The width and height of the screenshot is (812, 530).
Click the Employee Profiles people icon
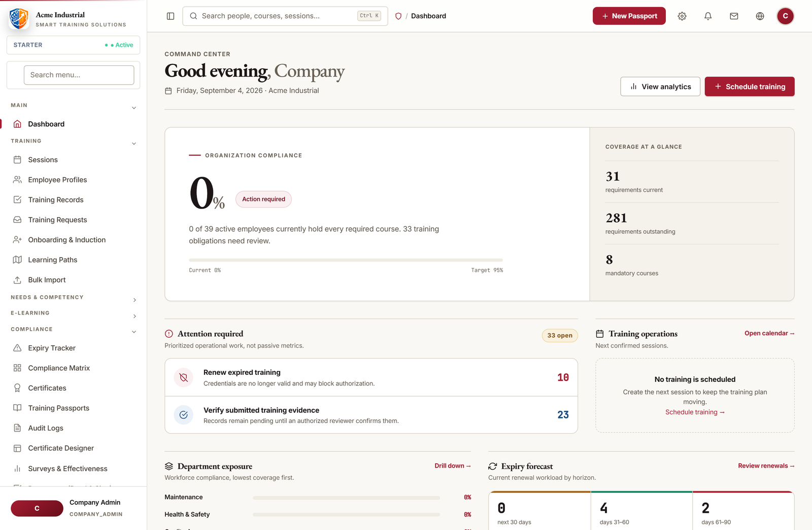tap(17, 180)
